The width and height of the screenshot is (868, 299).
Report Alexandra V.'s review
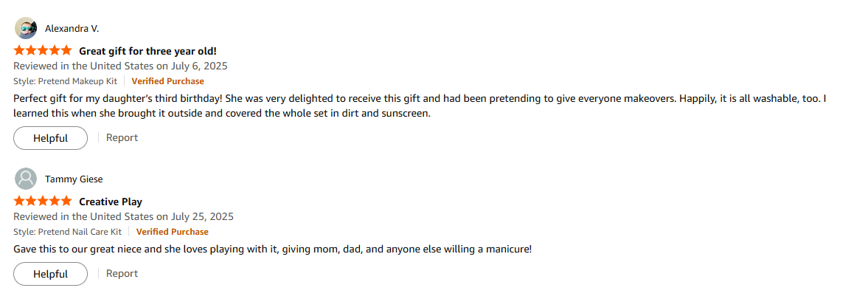point(122,137)
